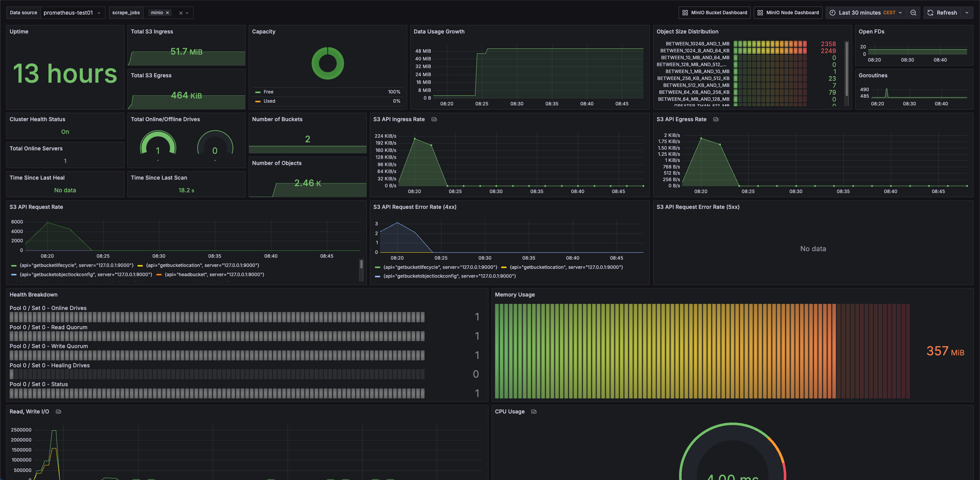Toggle getbucketlifecycle series in Request Rate legend
Viewport: 980px width, 480px height.
tap(76, 265)
